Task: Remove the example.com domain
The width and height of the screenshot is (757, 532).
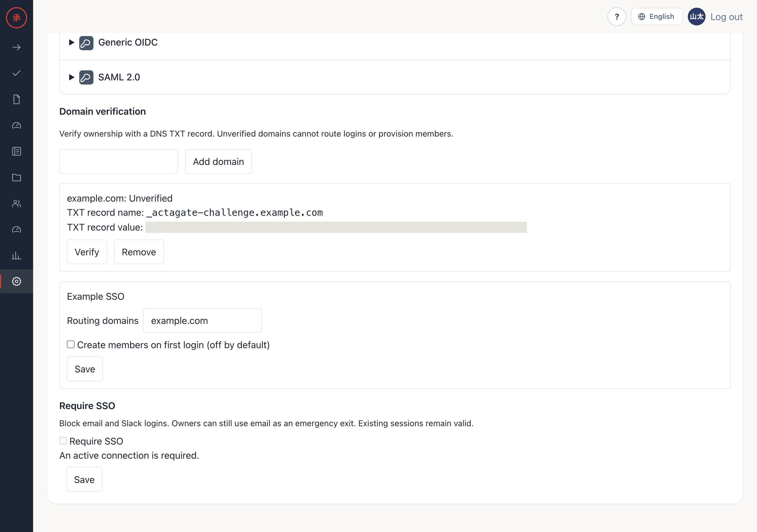Action: tap(139, 252)
